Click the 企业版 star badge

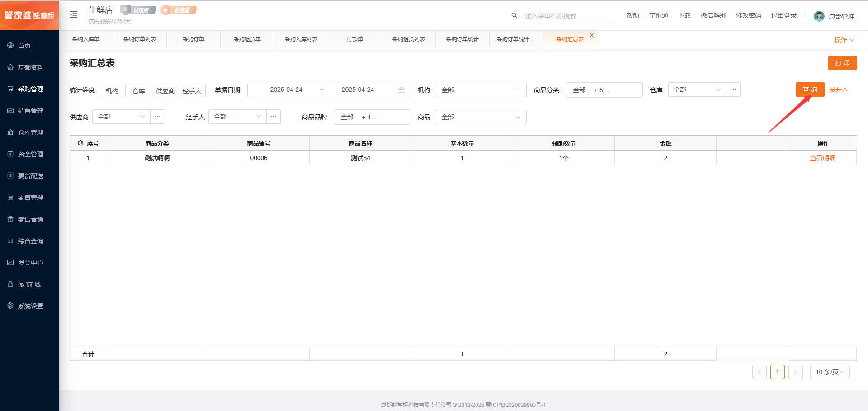coord(179,10)
